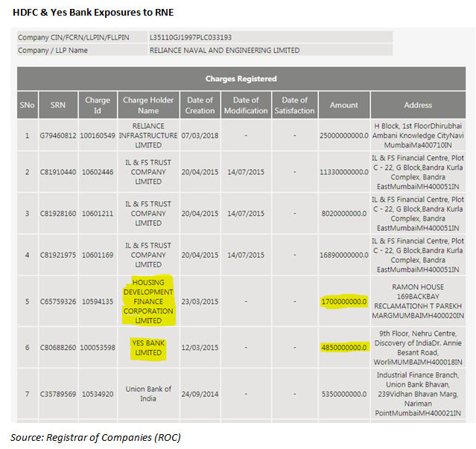Click highlighted Housing Development Finance Corporation cell
The image size is (476, 449).
[148, 302]
